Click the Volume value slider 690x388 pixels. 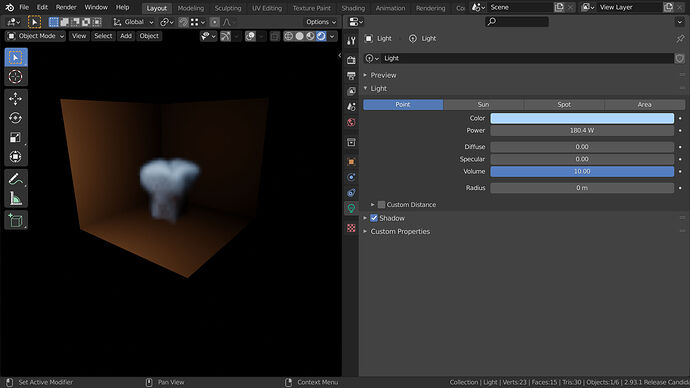point(582,172)
